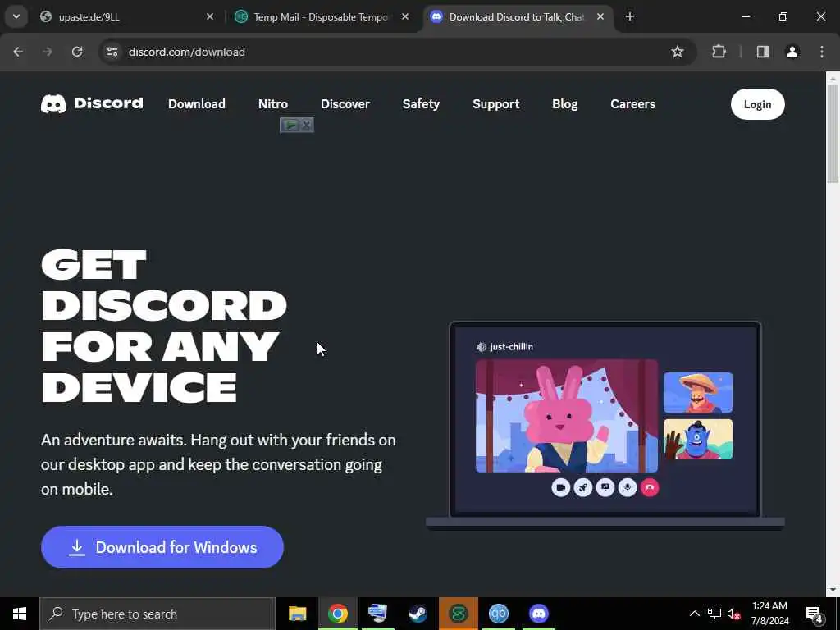Click the microphone button in illustration

628,487
